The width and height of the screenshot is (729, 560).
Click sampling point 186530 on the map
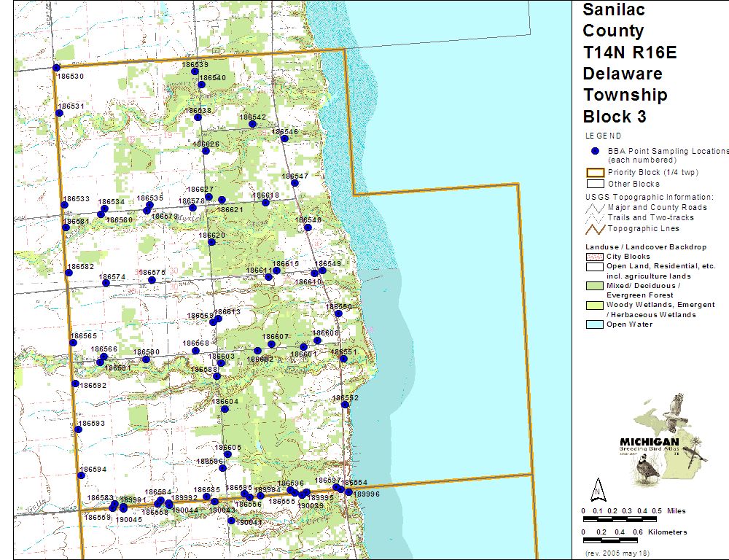click(56, 68)
